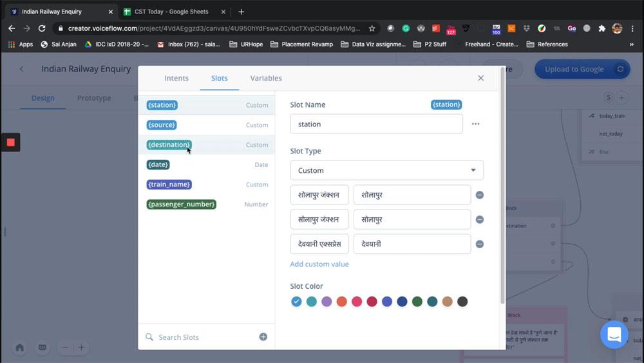Image resolution: width=644 pixels, height=363 pixels.
Task: Edit the शोलापुर synonym field
Action: pyautogui.click(x=412, y=195)
